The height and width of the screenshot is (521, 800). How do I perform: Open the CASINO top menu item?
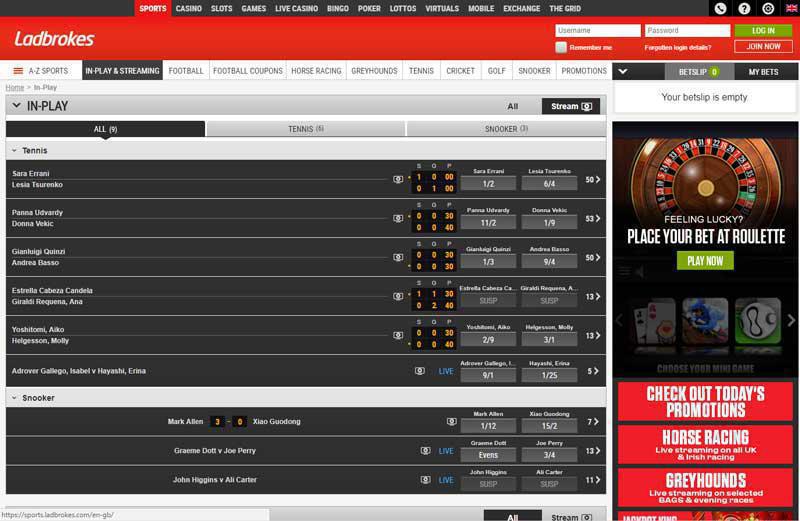188,9
